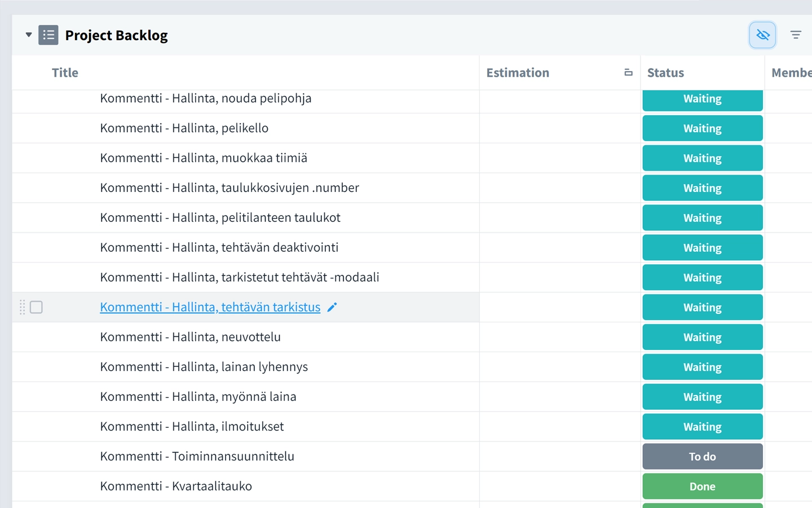Viewport: 812px width, 508px height.
Task: Check the checkbox on the tehtävän tarkistus row
Action: [36, 307]
